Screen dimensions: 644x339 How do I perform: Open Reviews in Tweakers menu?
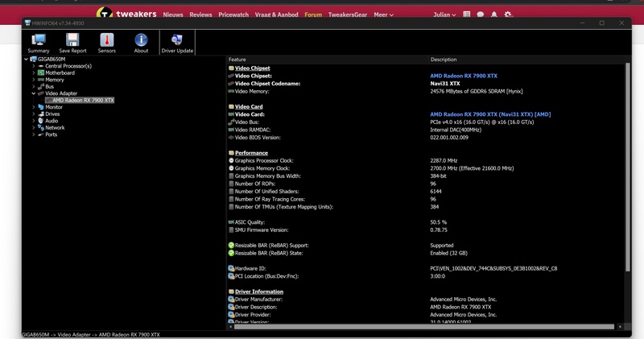coord(200,14)
